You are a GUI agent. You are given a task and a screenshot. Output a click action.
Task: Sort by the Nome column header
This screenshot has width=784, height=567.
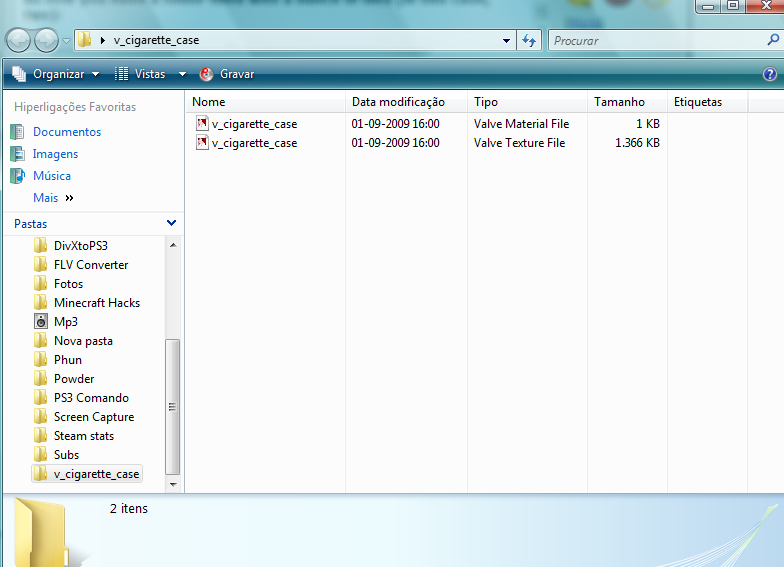coord(265,102)
